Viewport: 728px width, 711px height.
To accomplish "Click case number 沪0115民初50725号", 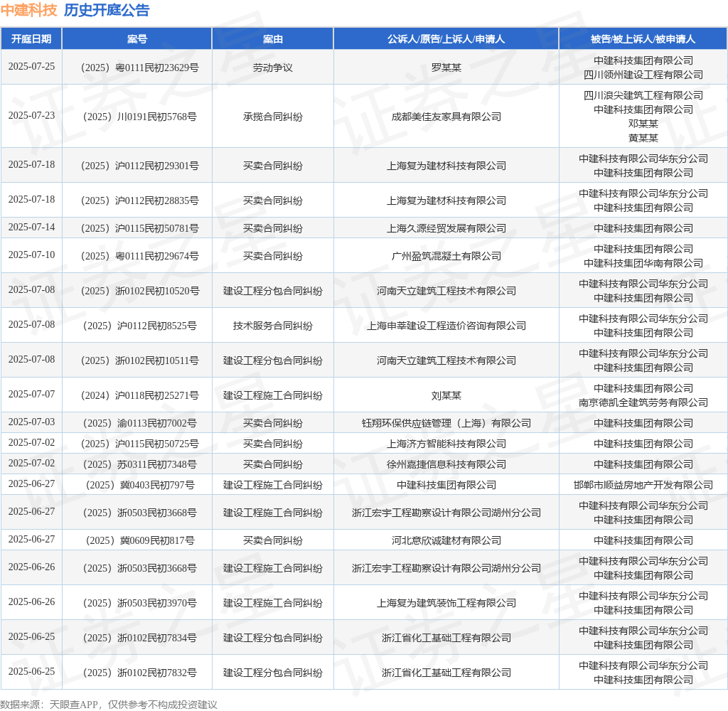I will tap(140, 444).
